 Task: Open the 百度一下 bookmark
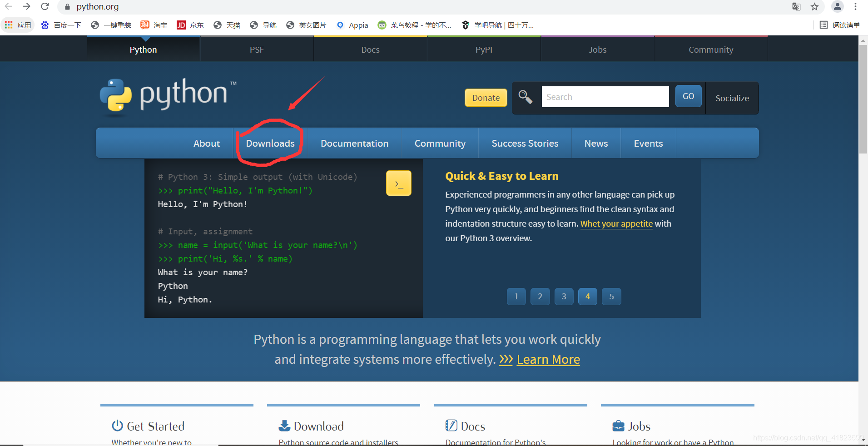pos(61,25)
